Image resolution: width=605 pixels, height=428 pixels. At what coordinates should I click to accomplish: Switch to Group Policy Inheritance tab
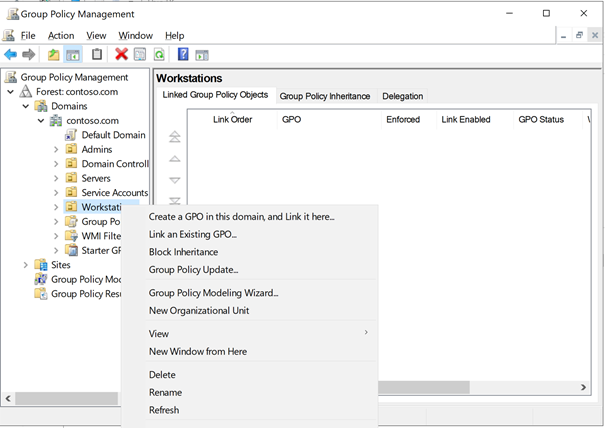(x=325, y=96)
